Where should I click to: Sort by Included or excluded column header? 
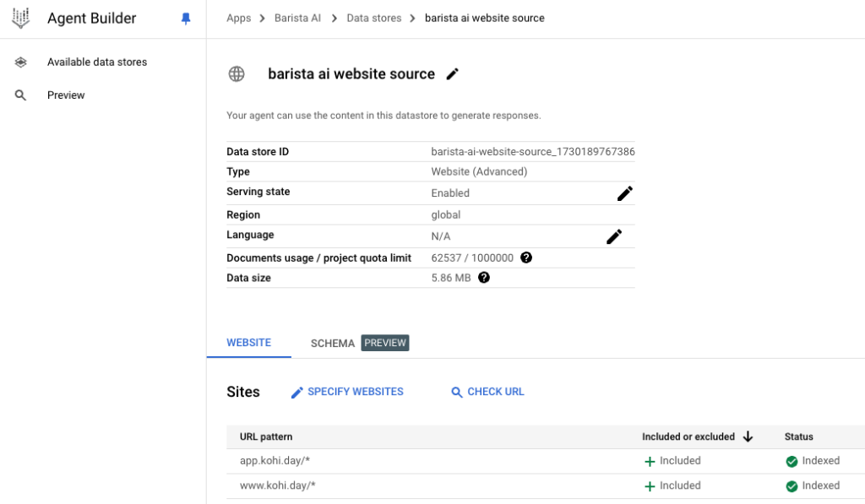[x=688, y=436]
